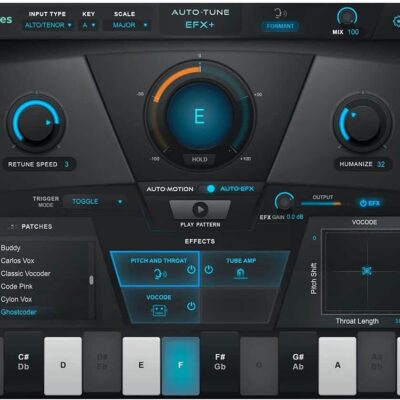The image size is (400, 400).
Task: Click the patches list scrollbar thumb
Action: pyautogui.click(x=91, y=280)
